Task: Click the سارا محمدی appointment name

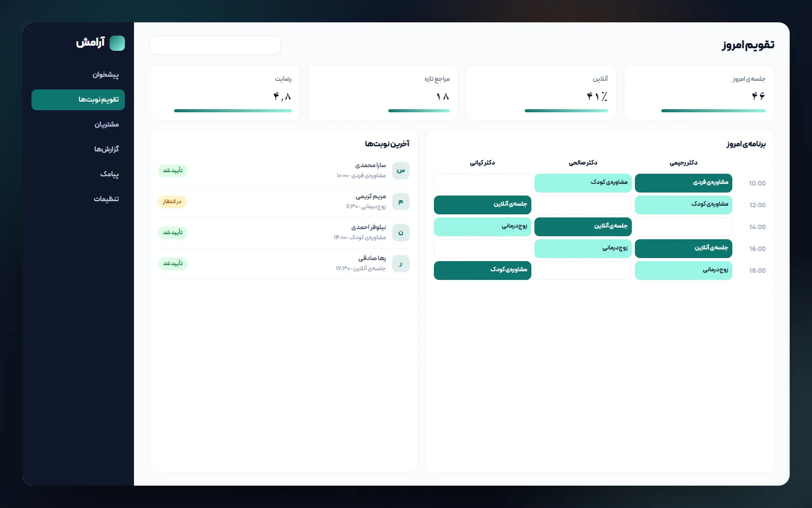Action: pyautogui.click(x=370, y=166)
